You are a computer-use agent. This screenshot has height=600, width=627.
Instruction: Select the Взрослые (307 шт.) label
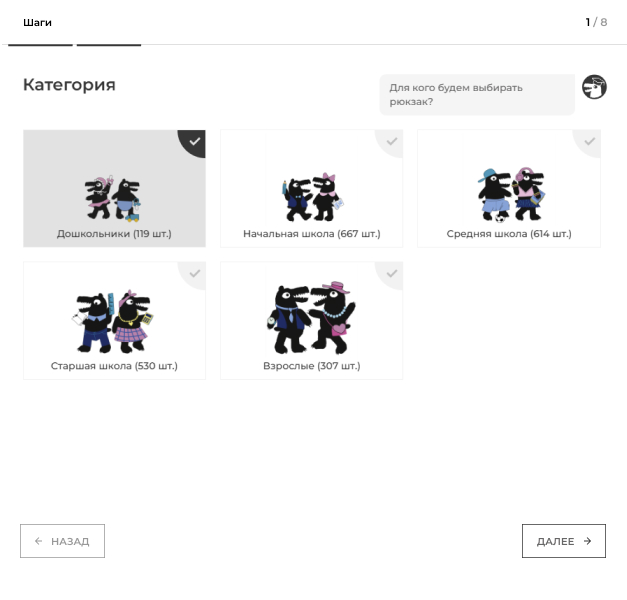(312, 366)
